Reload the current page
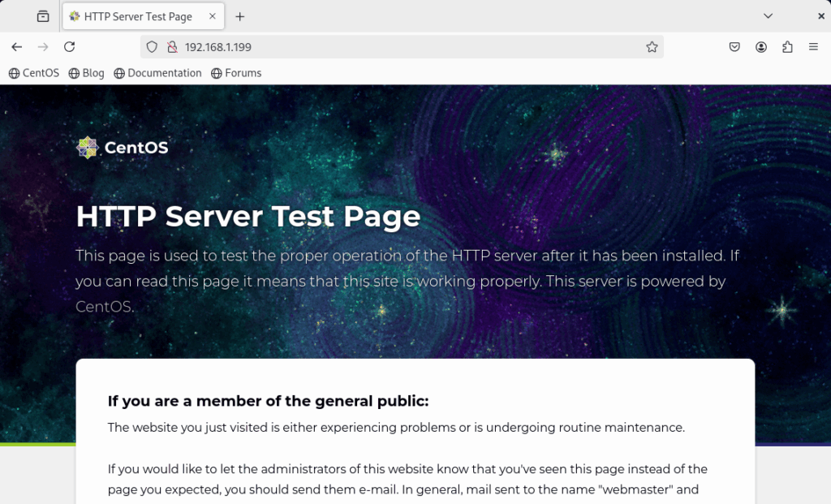831x504 pixels. [70, 47]
